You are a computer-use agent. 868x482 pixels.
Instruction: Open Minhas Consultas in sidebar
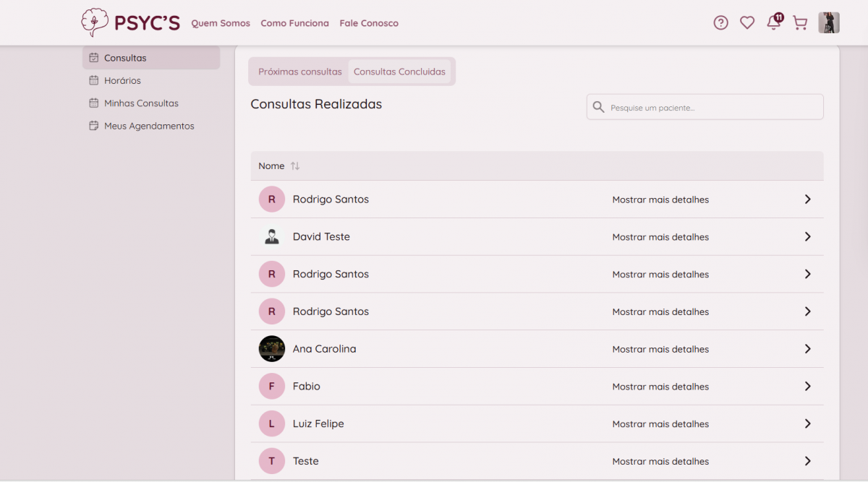click(x=141, y=103)
